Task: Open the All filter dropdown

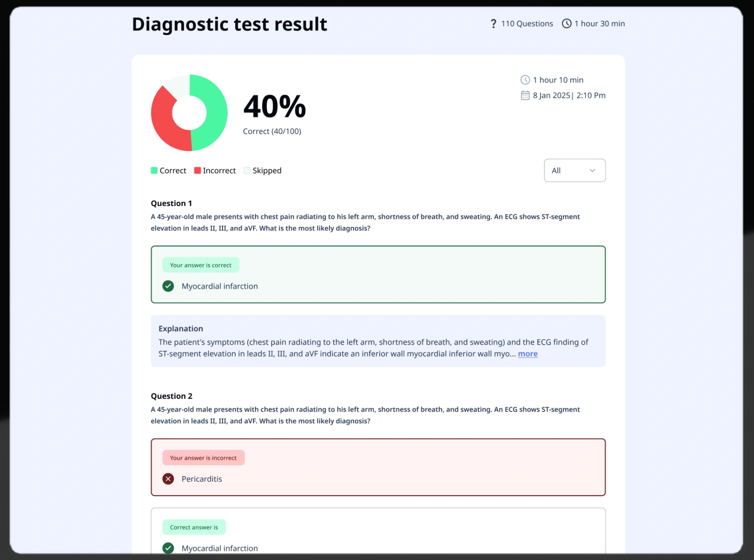Action: (574, 171)
